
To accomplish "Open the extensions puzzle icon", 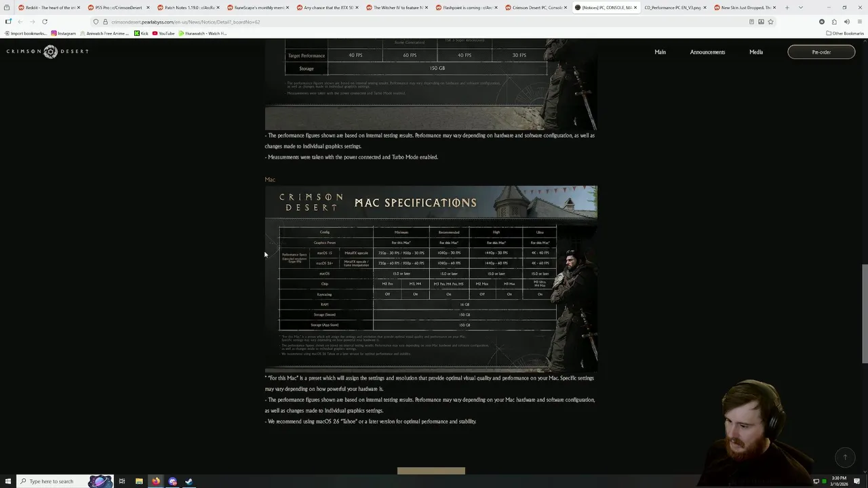I will point(834,22).
